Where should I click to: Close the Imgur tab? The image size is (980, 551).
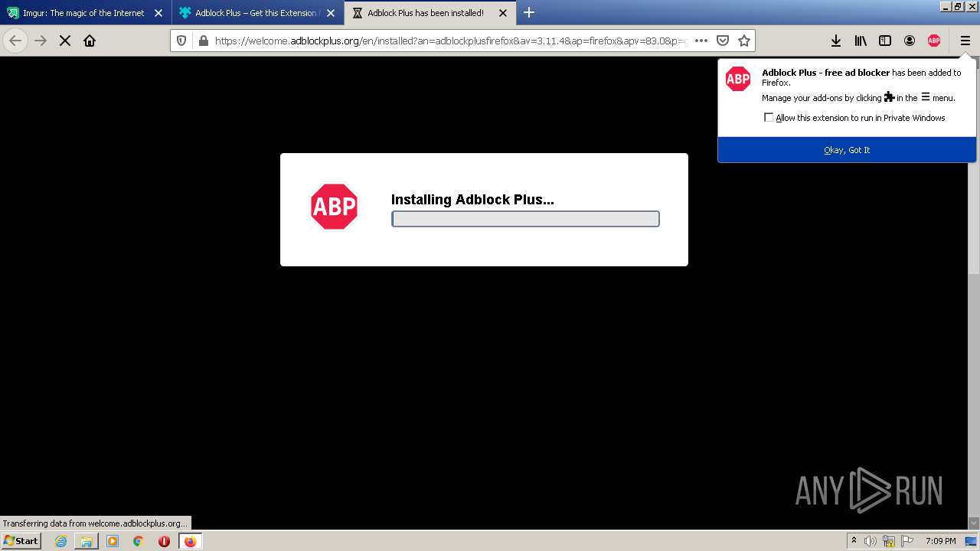click(158, 13)
